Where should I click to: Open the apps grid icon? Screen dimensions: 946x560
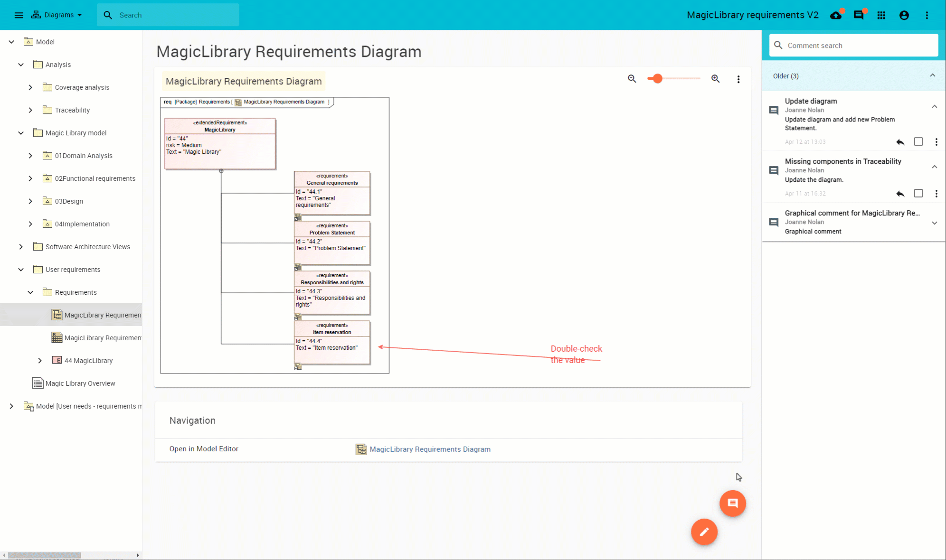pos(881,15)
